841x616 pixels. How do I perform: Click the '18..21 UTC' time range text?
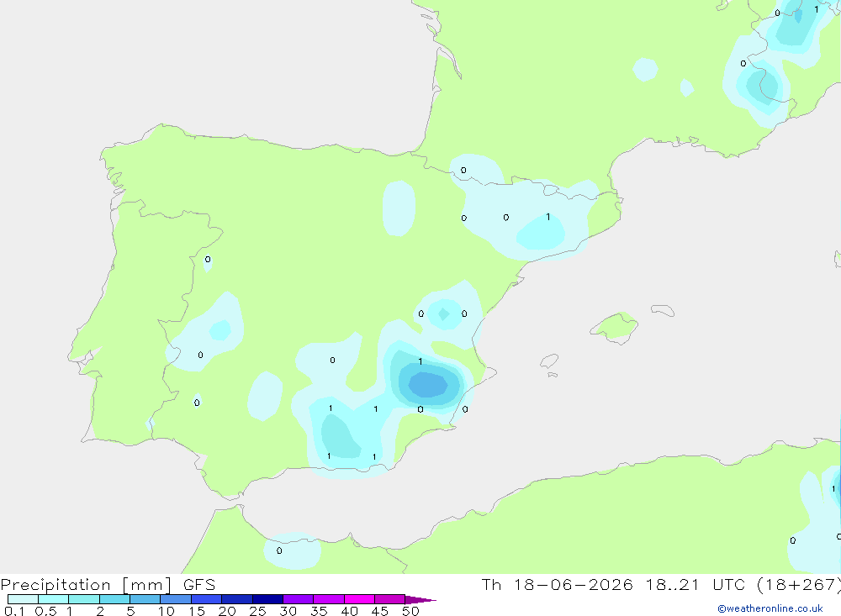click(696, 584)
